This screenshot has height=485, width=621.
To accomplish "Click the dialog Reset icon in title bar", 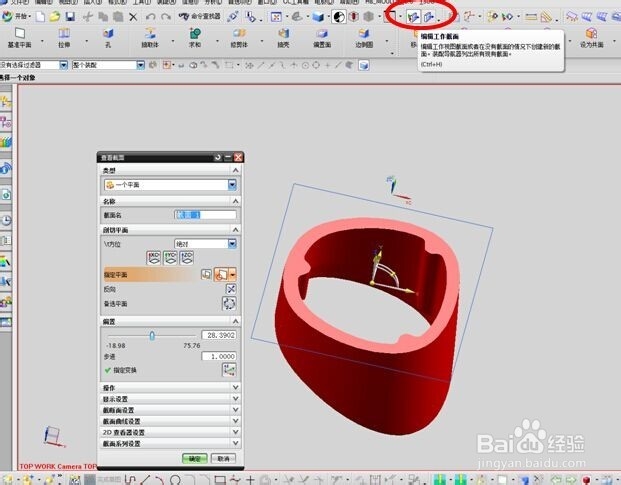I will tap(217, 158).
